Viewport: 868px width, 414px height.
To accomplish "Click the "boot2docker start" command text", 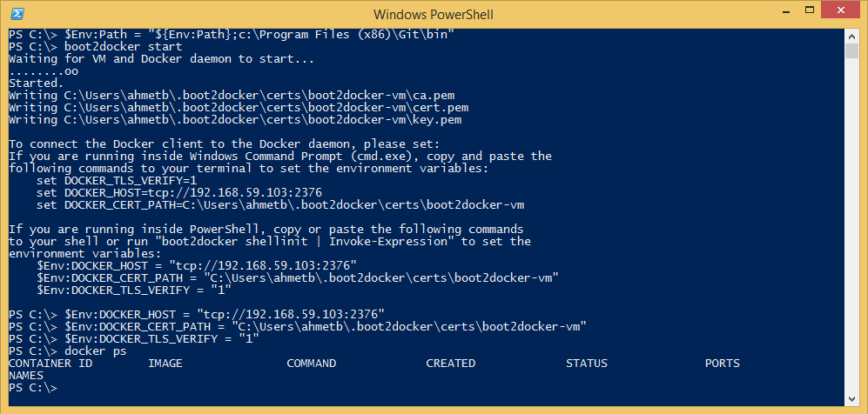I will 124,46.
